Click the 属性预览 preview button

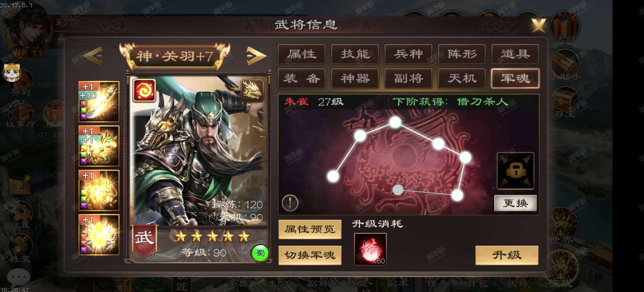pyautogui.click(x=310, y=229)
